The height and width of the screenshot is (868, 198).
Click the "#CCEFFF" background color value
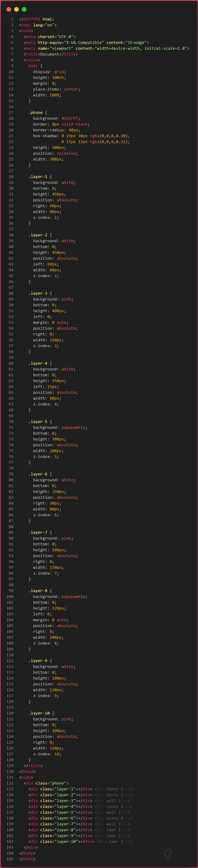(70, 118)
